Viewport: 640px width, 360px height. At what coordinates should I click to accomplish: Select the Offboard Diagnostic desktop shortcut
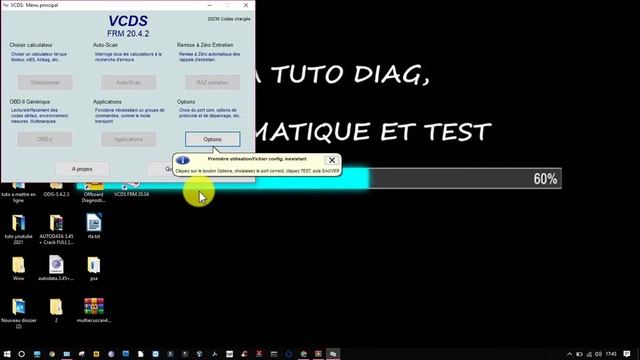93,193
